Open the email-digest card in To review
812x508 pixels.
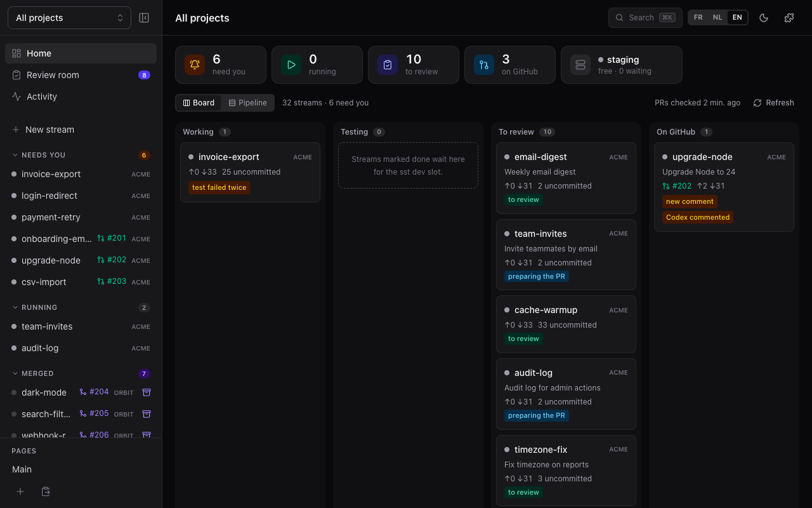click(x=566, y=178)
